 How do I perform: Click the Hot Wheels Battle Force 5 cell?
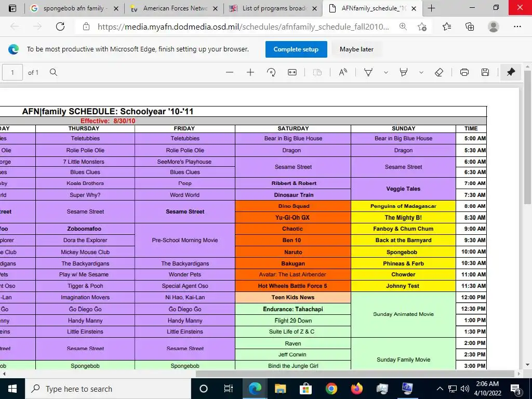[x=293, y=286]
